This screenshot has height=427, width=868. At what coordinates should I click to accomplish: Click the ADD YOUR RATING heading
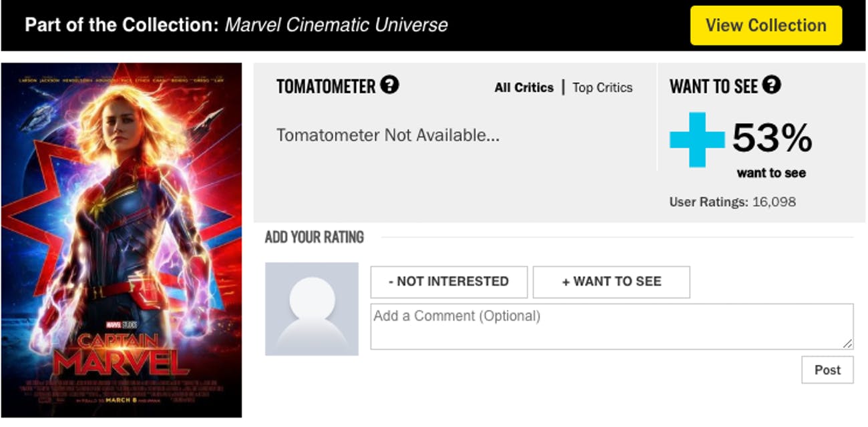point(314,237)
